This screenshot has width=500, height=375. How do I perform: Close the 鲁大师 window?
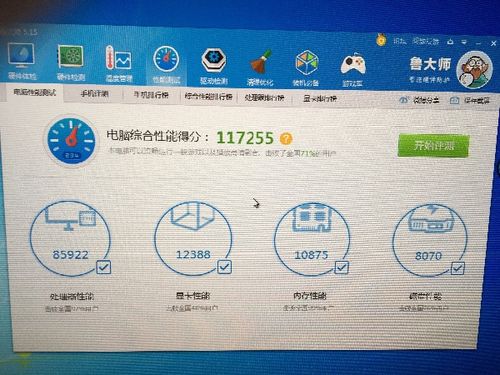click(494, 43)
